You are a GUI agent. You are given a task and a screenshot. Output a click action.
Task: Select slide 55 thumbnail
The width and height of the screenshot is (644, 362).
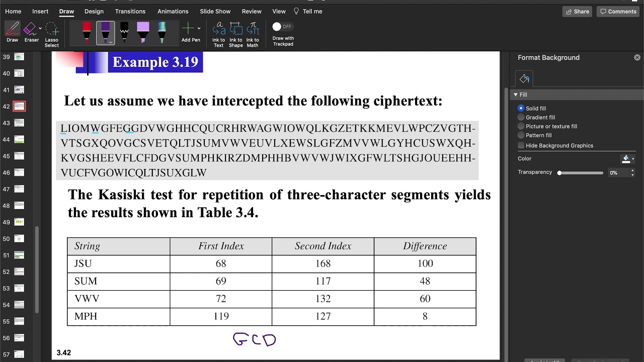(x=19, y=321)
